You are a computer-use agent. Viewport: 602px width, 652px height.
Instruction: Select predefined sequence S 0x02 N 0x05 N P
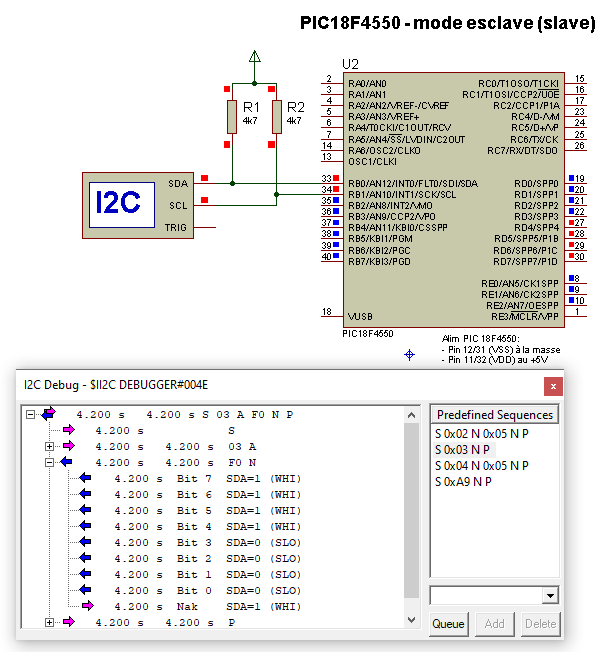click(481, 434)
